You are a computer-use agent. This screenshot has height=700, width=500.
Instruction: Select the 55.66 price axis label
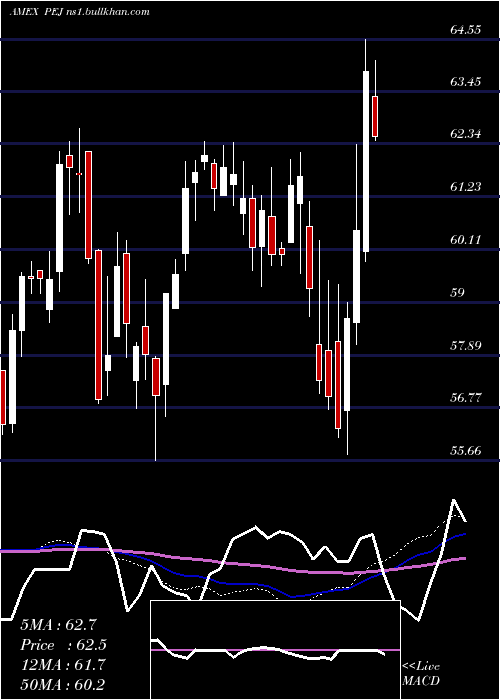(466, 450)
